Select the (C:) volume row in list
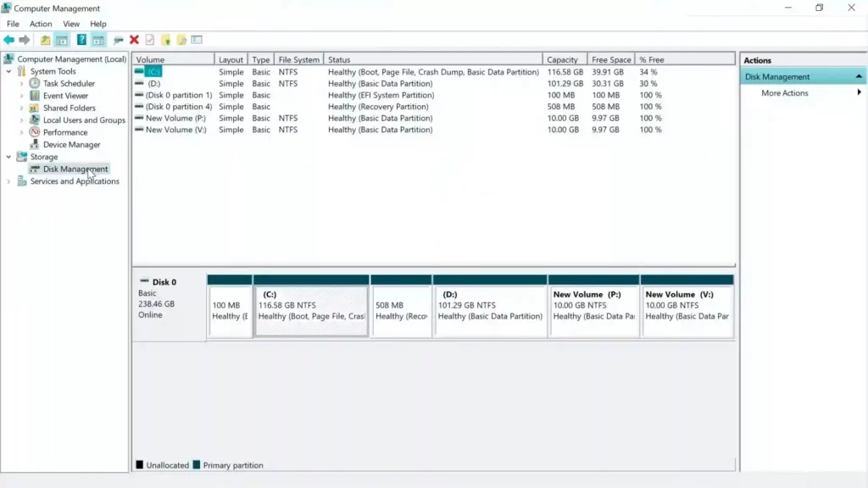This screenshot has width=868, height=488. [x=434, y=72]
